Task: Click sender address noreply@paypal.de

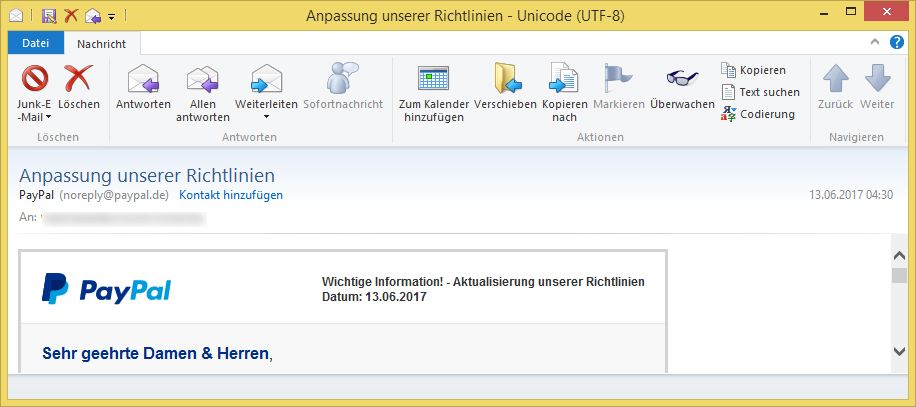Action: click(114, 195)
